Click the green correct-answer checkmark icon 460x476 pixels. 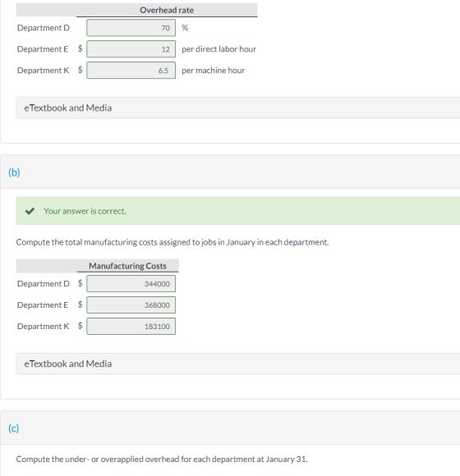[30, 211]
